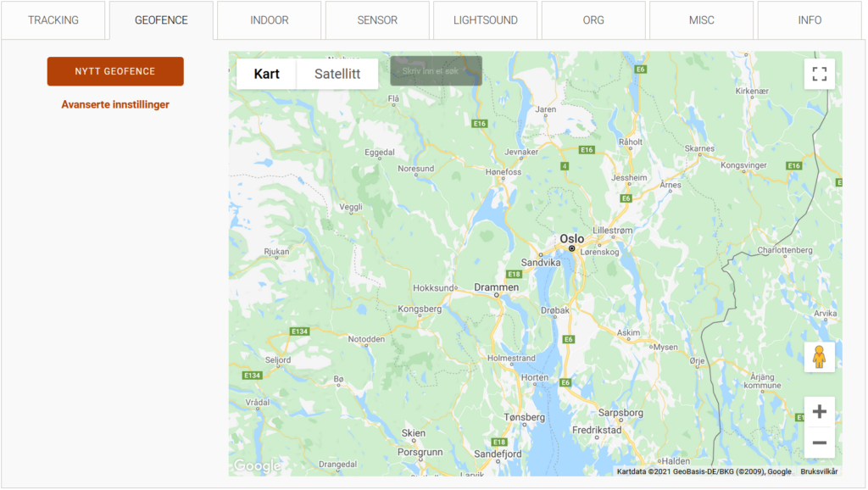Click the Holmestrand label on map
Screen dimensions: 868x490
[511, 359]
